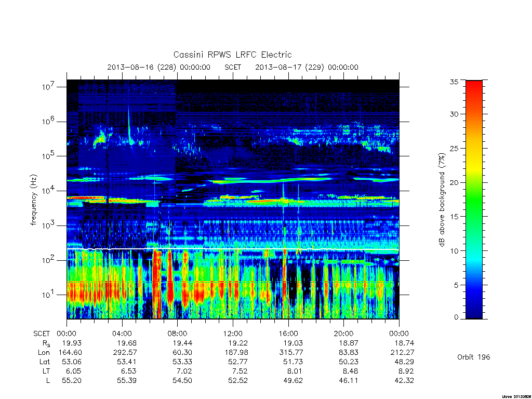Click the longitude value '212.27'

pos(402,353)
